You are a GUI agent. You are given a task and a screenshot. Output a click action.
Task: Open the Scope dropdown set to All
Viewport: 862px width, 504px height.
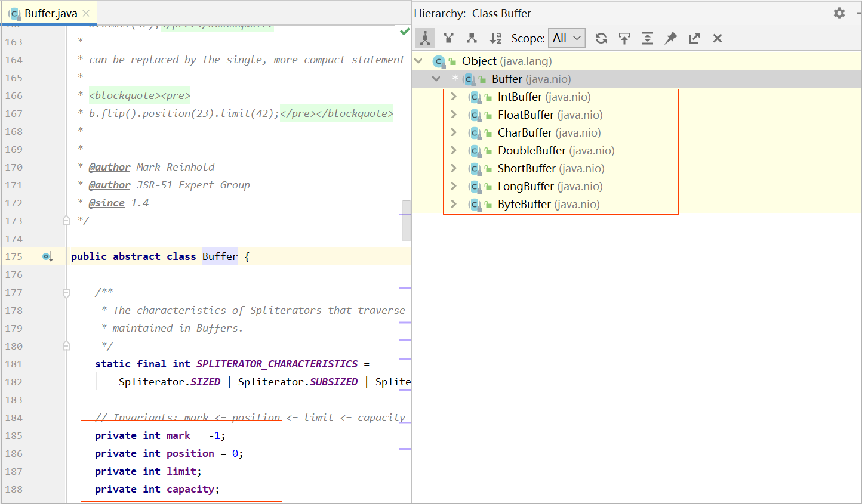click(x=567, y=38)
